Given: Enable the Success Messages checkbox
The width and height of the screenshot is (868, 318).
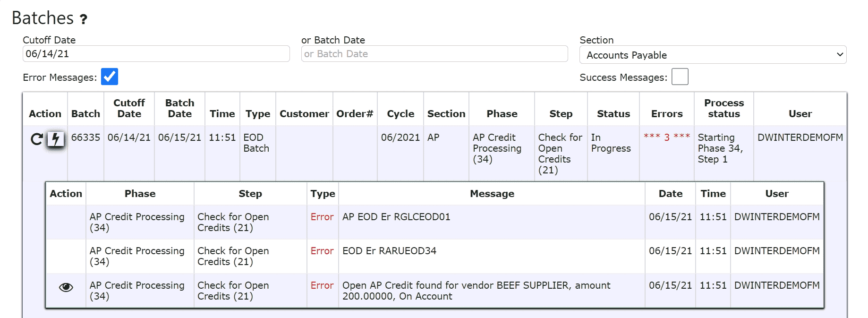Looking at the screenshot, I should tap(680, 77).
